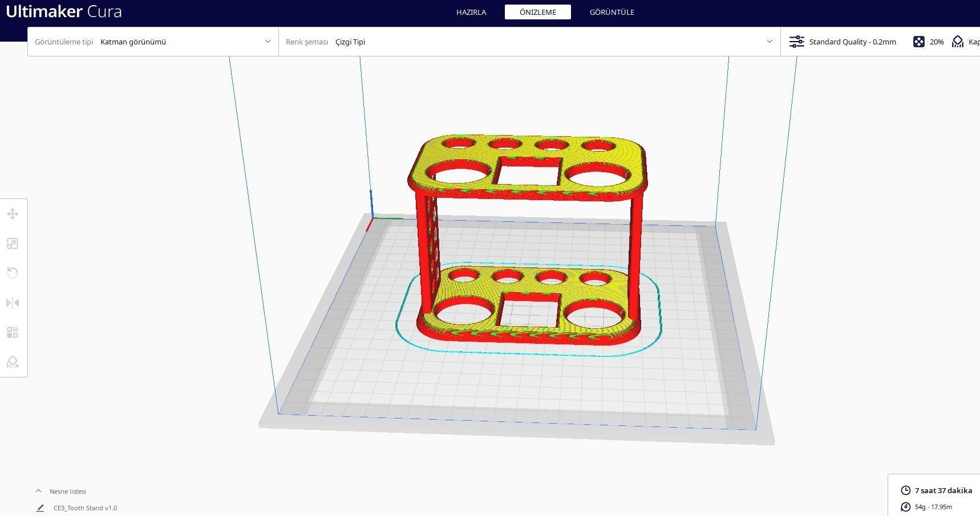Open print settings sliders icon
980x516 pixels.
click(796, 42)
